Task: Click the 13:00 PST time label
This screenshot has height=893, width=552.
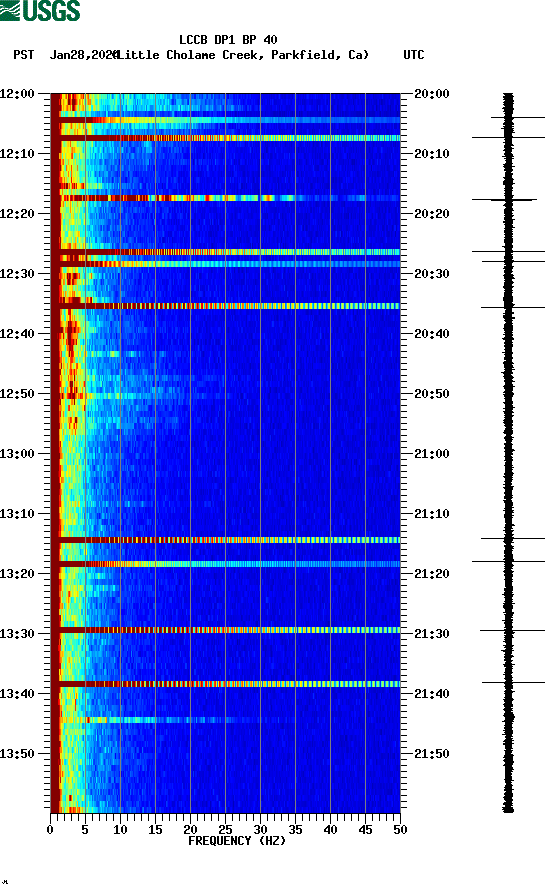Action: [17, 454]
